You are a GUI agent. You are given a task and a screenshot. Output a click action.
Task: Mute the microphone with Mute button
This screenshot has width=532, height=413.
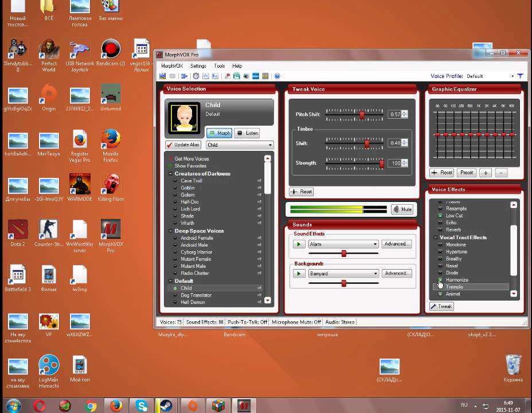pyautogui.click(x=402, y=209)
